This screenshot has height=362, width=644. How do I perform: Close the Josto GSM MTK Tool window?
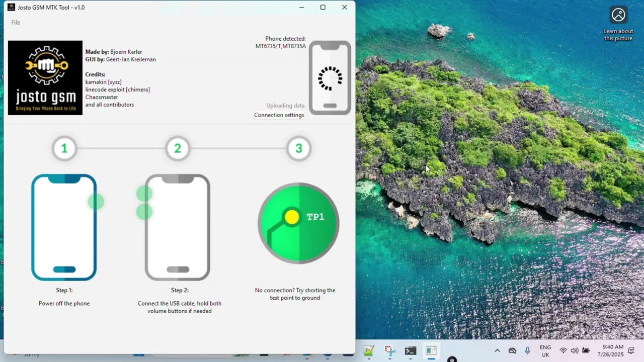[x=345, y=8]
